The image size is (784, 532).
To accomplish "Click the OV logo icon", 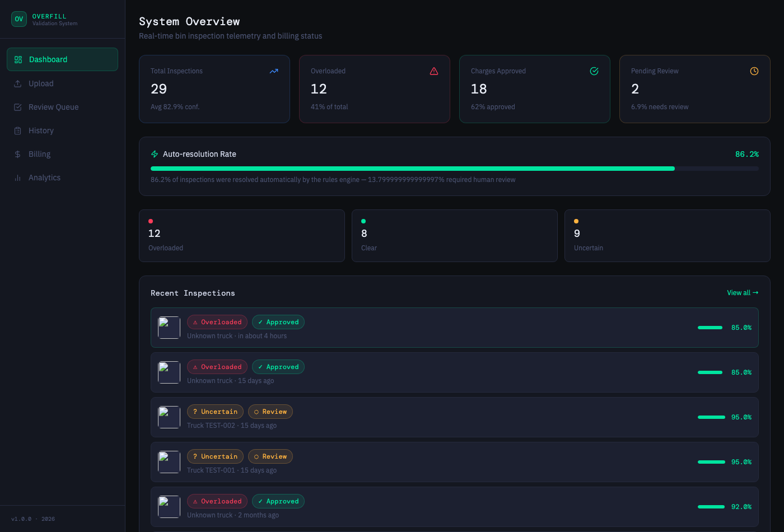I will click(19, 19).
